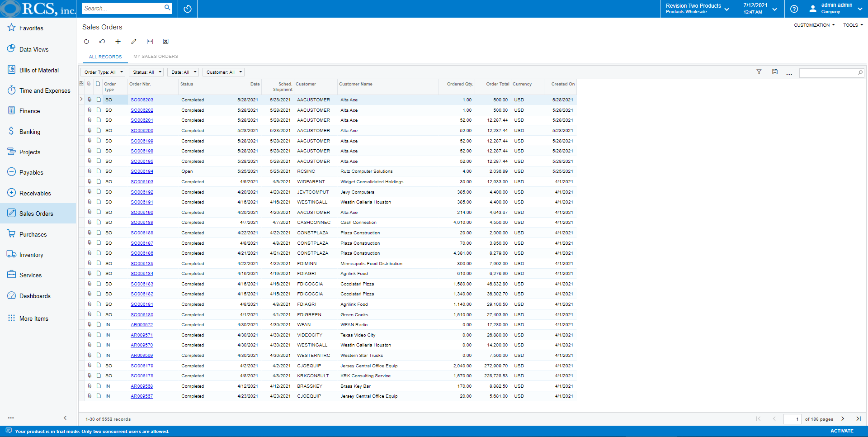This screenshot has width=868, height=437.
Task: Click the fit to screen icon
Action: click(150, 41)
